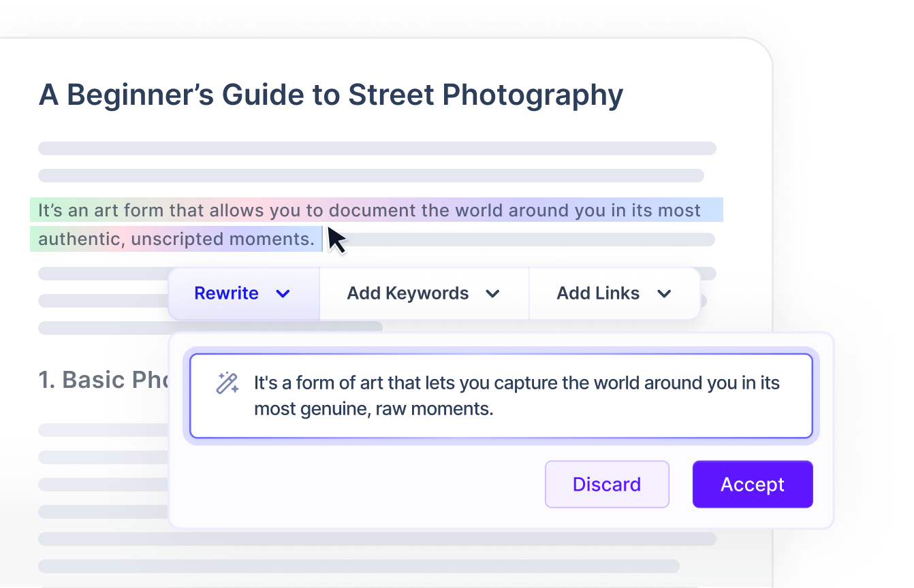
Task: Expand the Add Links chevron
Action: click(664, 294)
